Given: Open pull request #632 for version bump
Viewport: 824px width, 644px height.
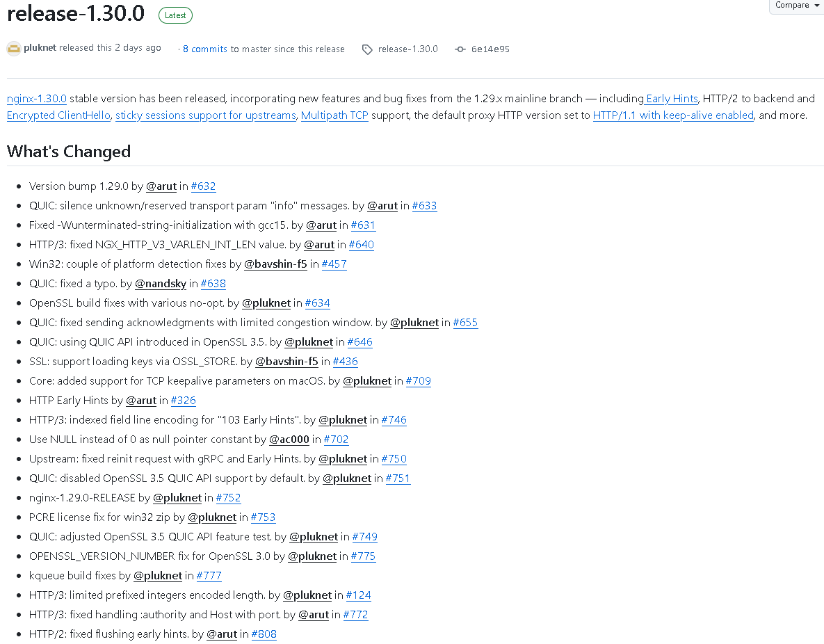Looking at the screenshot, I should pyautogui.click(x=203, y=186).
